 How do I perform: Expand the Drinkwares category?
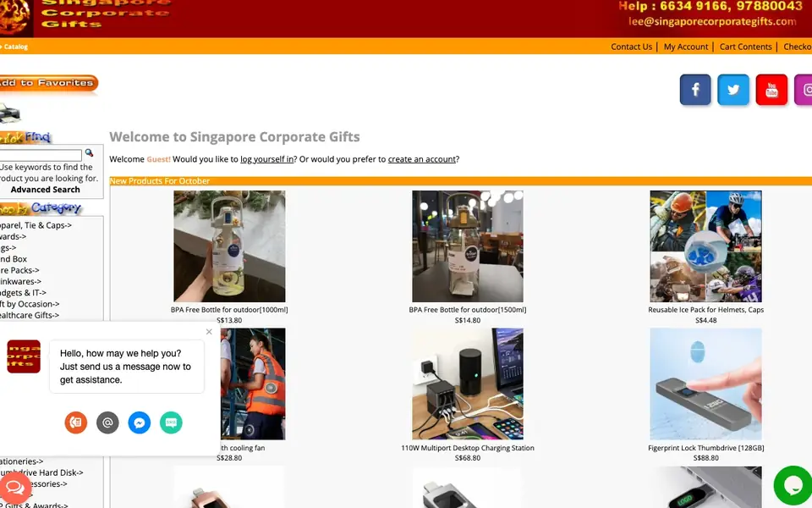(x=20, y=281)
